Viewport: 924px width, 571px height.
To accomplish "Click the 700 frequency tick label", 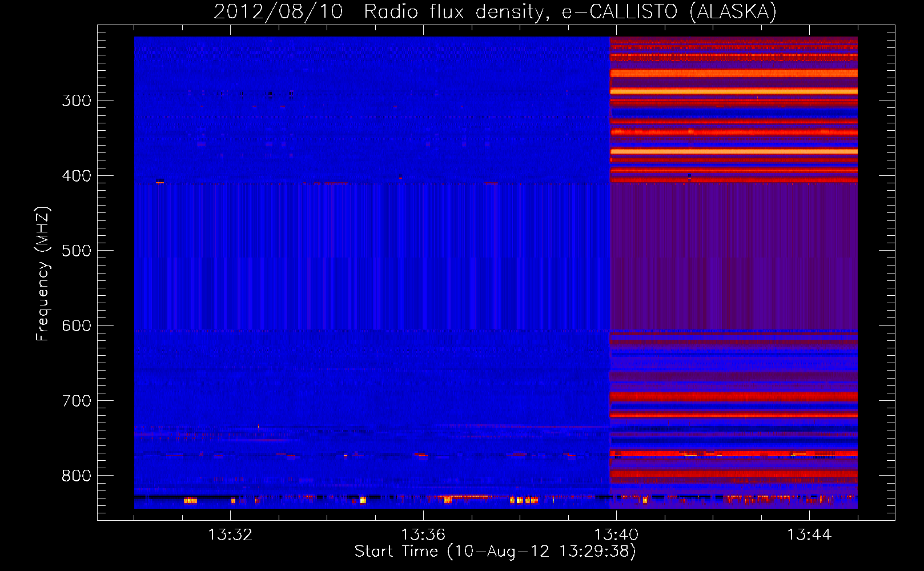I will coord(77,401).
